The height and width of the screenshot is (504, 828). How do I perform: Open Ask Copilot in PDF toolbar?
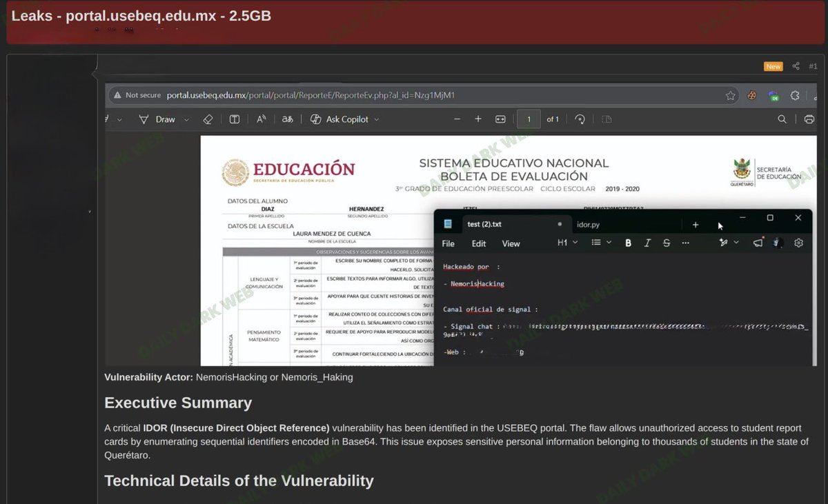click(339, 119)
